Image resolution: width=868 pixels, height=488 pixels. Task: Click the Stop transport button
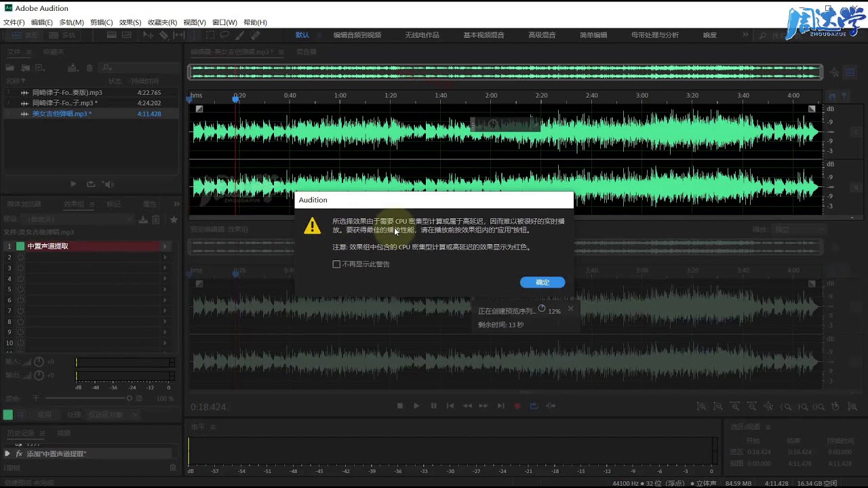[399, 406]
